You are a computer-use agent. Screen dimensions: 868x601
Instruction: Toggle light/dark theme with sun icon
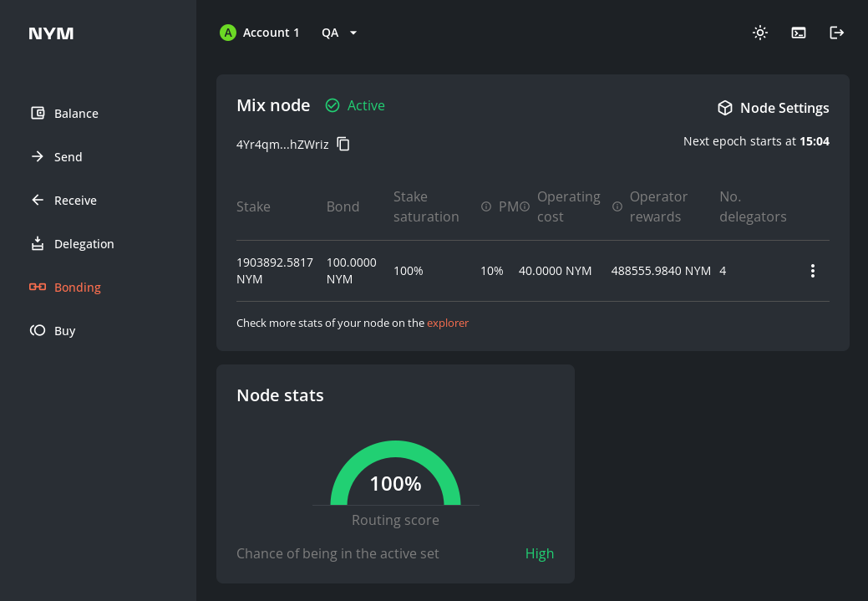759,33
